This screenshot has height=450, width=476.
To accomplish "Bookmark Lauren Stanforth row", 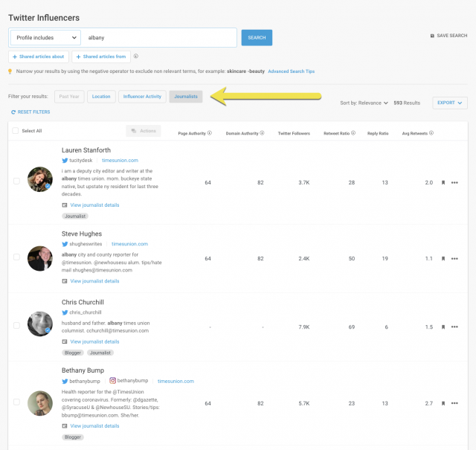I will click(443, 182).
